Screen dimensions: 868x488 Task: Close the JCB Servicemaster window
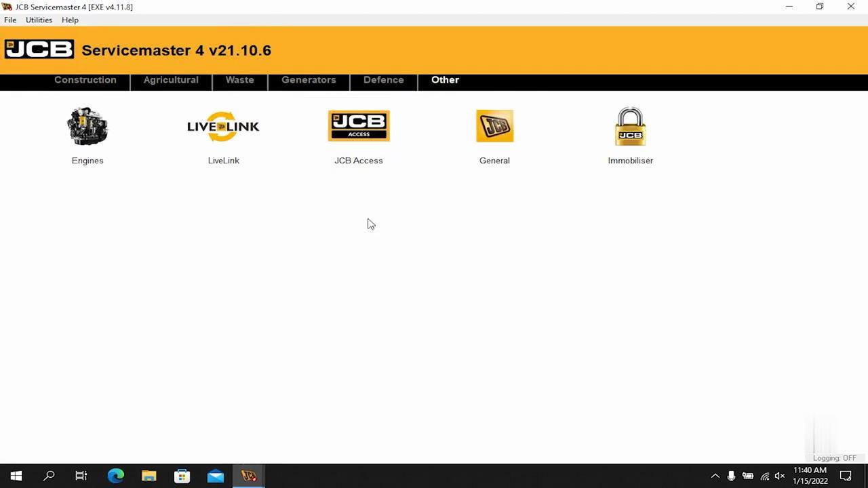851,7
